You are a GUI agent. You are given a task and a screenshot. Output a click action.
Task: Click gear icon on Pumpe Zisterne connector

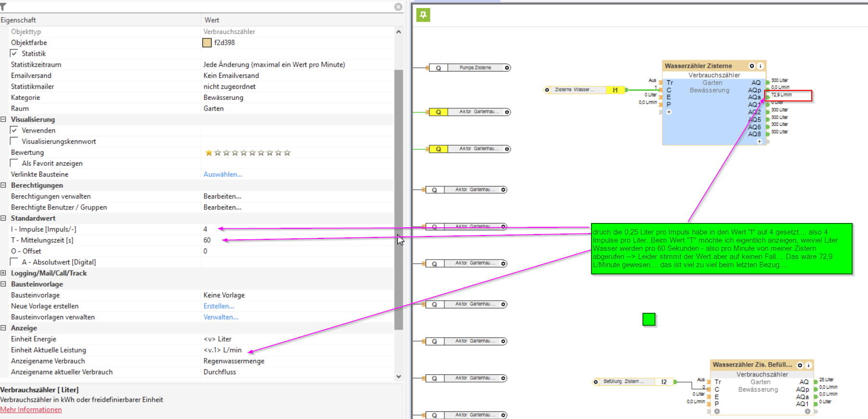[507, 68]
